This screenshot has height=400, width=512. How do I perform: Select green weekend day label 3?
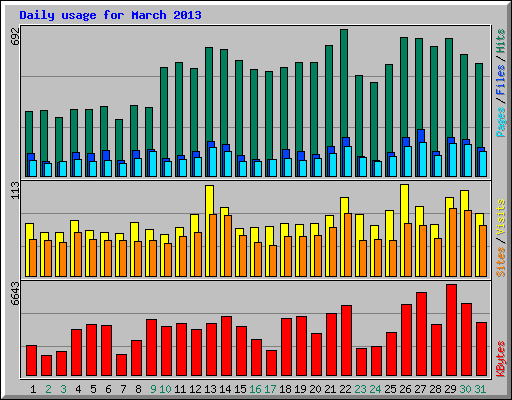click(63, 389)
